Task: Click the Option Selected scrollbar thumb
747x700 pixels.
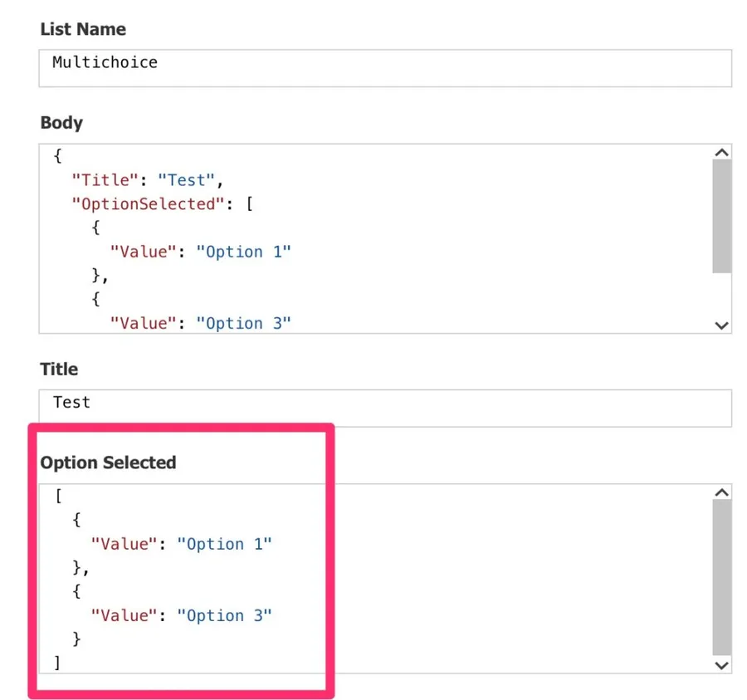Action: 721,577
